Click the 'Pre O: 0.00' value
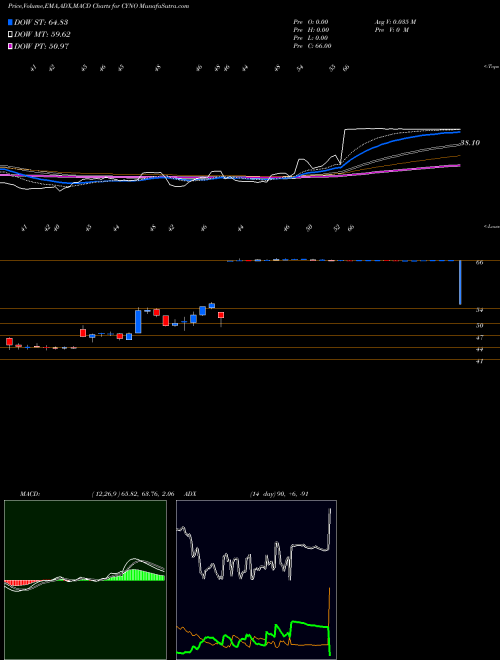This screenshot has width=500, height=660. coord(311,22)
